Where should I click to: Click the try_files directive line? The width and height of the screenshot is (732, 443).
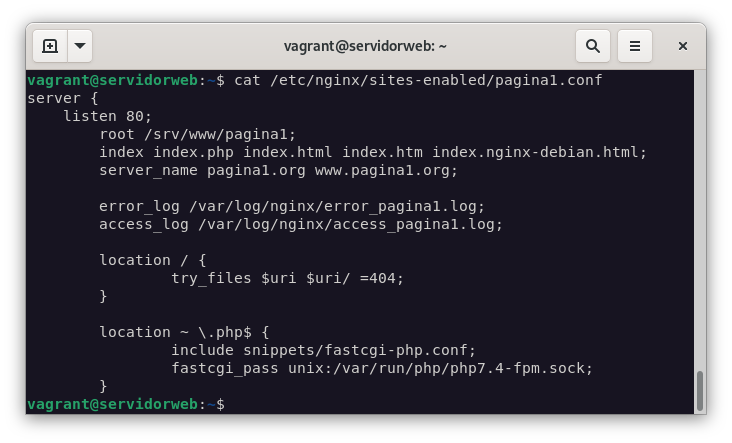click(x=288, y=278)
